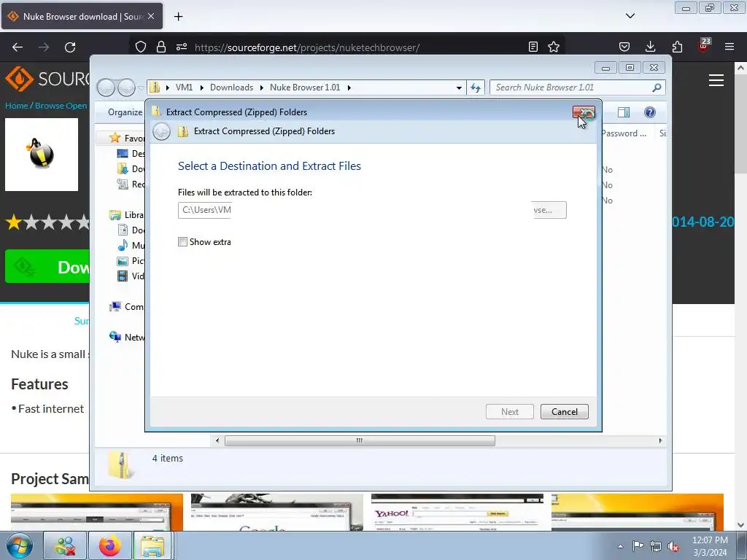
Task: Select Computer in Explorer navigation pane
Action: coord(127,307)
